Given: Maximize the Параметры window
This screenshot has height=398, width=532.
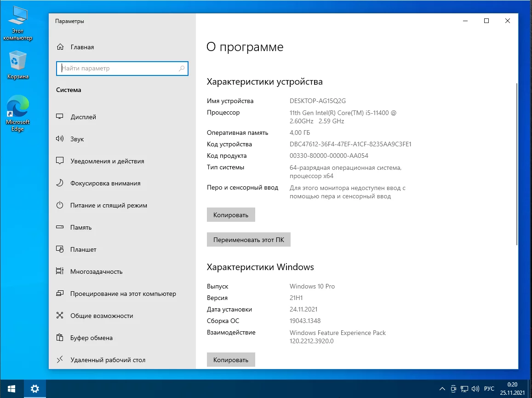Looking at the screenshot, I should 486,21.
